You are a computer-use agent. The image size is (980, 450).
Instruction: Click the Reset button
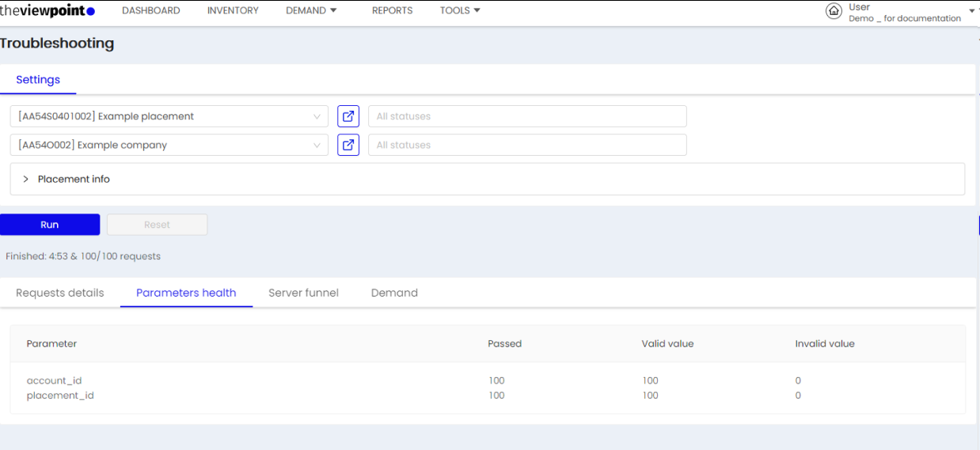[157, 225]
